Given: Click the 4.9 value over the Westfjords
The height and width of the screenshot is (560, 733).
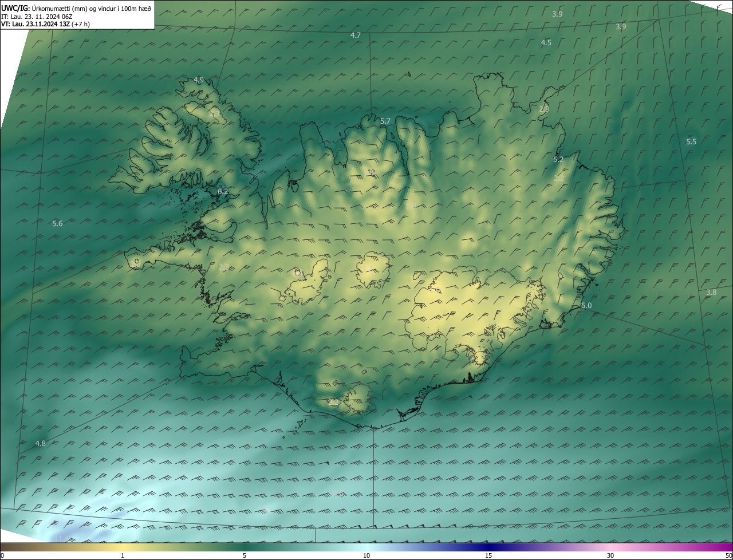Looking at the screenshot, I should [x=199, y=80].
